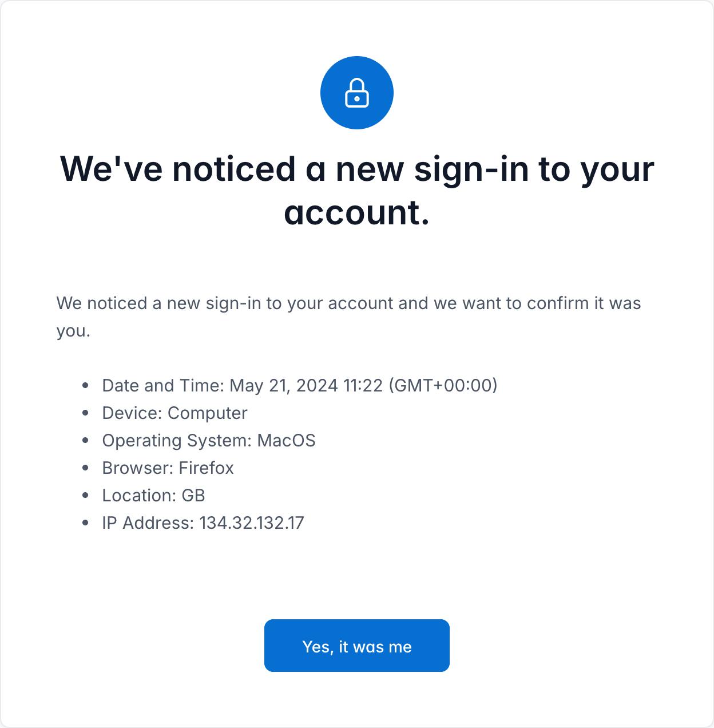
Task: Click the "Device:" label
Action: point(132,413)
